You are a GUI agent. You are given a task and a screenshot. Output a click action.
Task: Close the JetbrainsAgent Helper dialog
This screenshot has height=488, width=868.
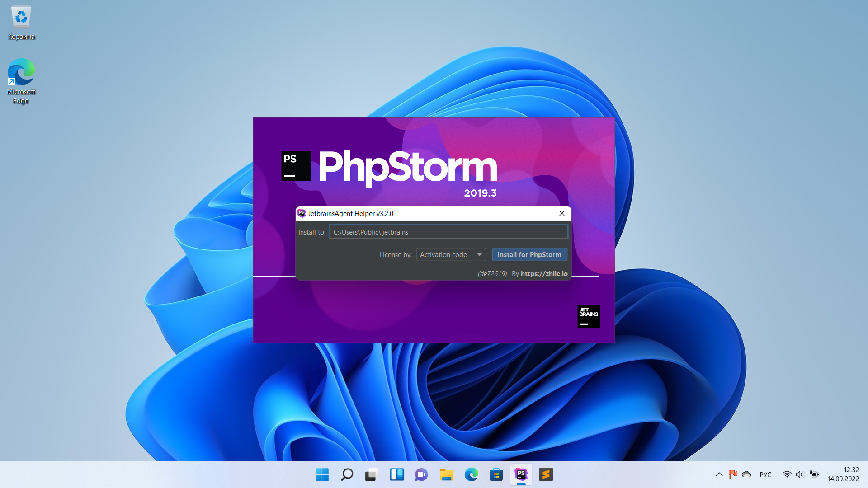click(561, 213)
